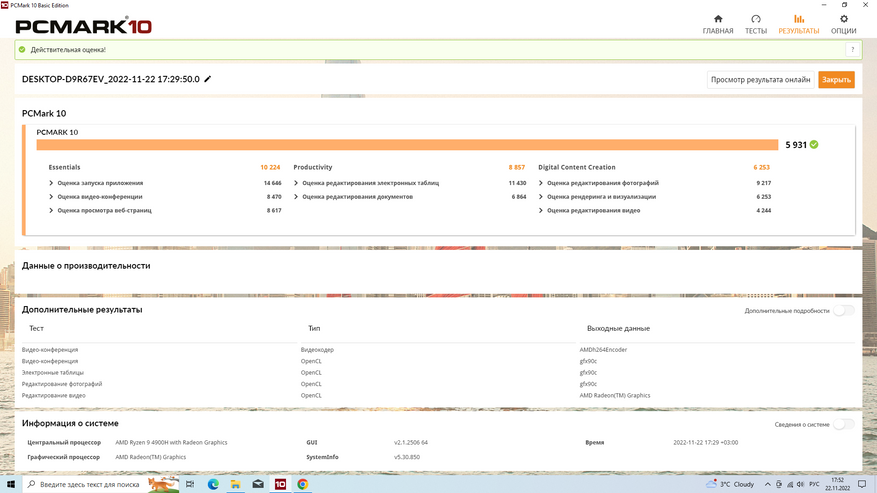The width and height of the screenshot is (877, 493).
Task: Expand Оценка запуска приложения
Action: pyautogui.click(x=51, y=183)
